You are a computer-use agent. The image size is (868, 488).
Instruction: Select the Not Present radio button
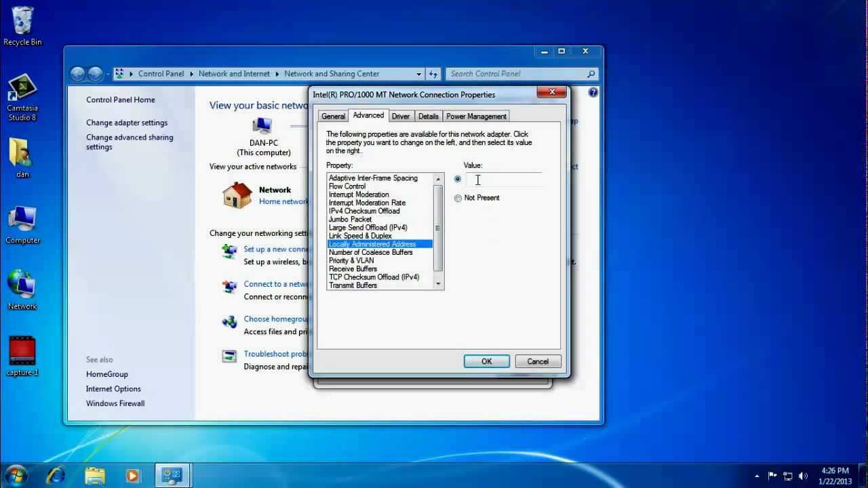pyautogui.click(x=458, y=198)
